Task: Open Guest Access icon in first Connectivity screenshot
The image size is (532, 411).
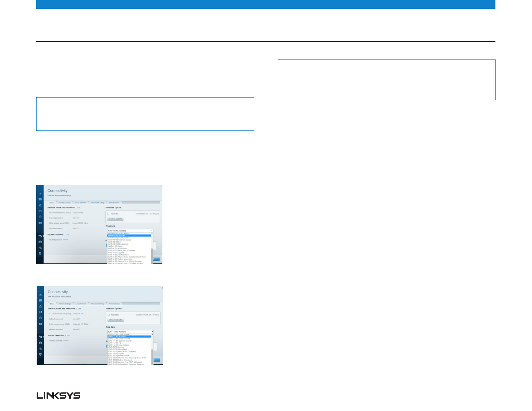Action: pyautogui.click(x=40, y=199)
